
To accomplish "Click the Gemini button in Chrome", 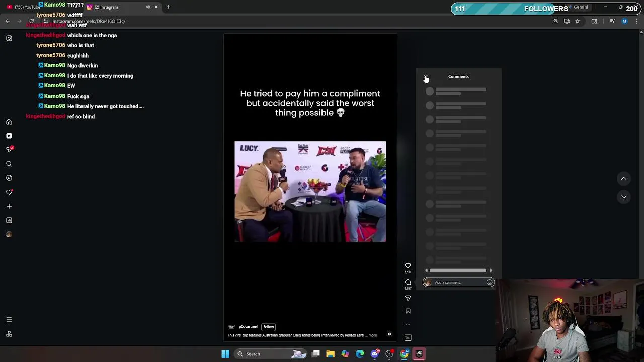I will pyautogui.click(x=578, y=7).
